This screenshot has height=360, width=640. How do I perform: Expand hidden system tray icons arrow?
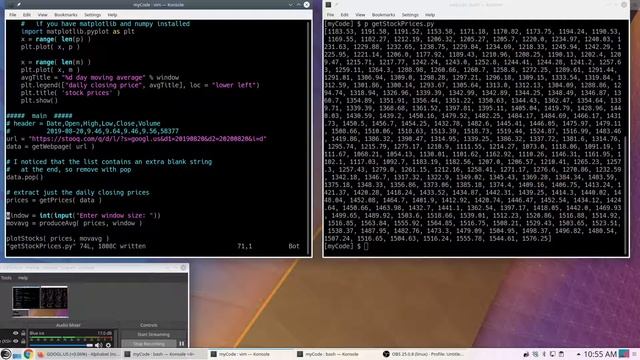(x=578, y=354)
